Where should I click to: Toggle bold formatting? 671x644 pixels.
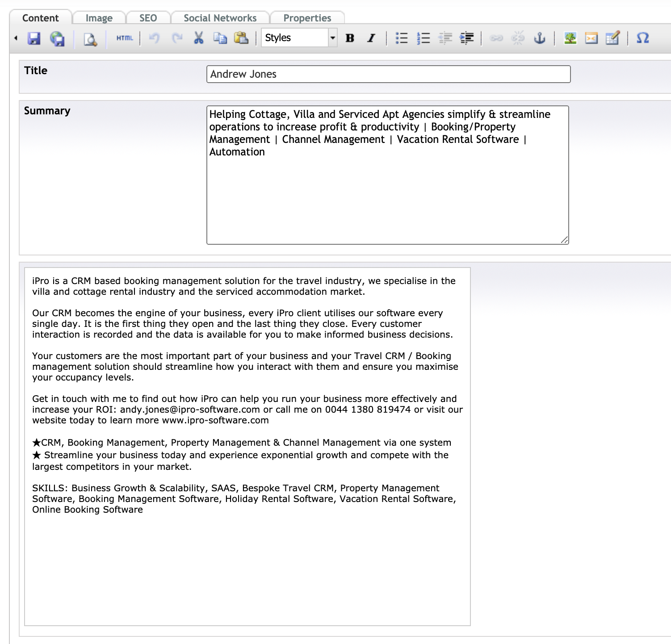click(x=350, y=38)
